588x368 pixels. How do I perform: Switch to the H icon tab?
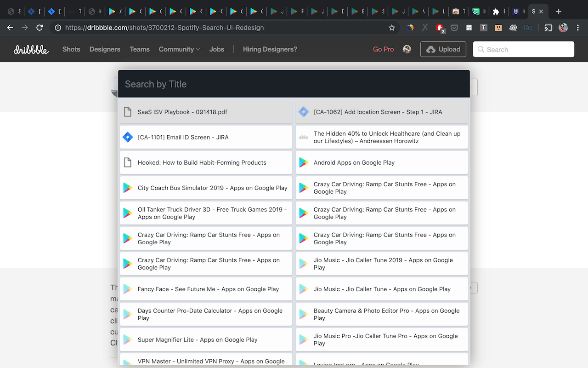pyautogui.click(x=519, y=11)
